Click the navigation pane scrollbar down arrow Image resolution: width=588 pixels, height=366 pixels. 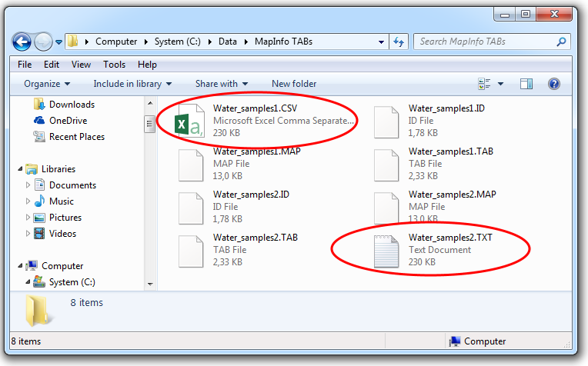150,284
